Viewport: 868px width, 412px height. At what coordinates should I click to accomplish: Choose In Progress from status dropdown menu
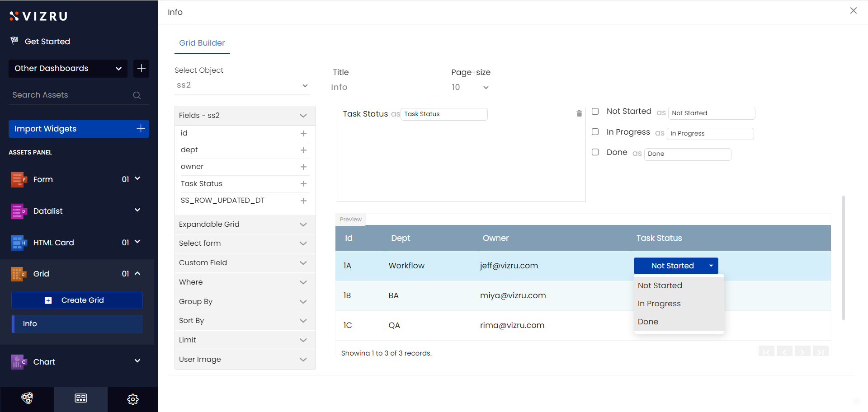point(659,304)
